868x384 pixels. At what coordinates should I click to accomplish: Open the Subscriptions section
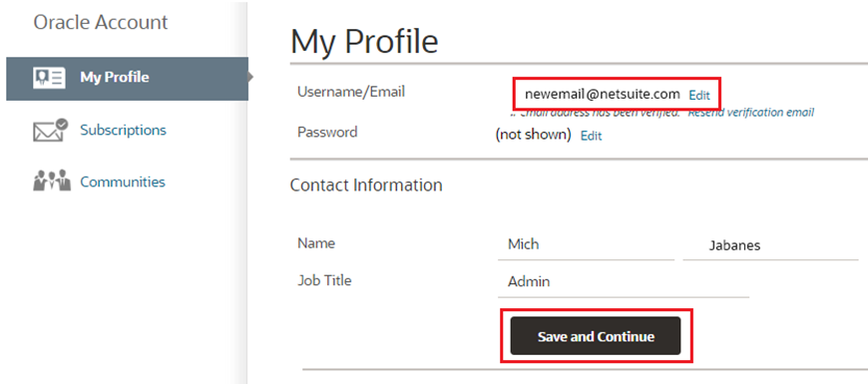coord(123,130)
